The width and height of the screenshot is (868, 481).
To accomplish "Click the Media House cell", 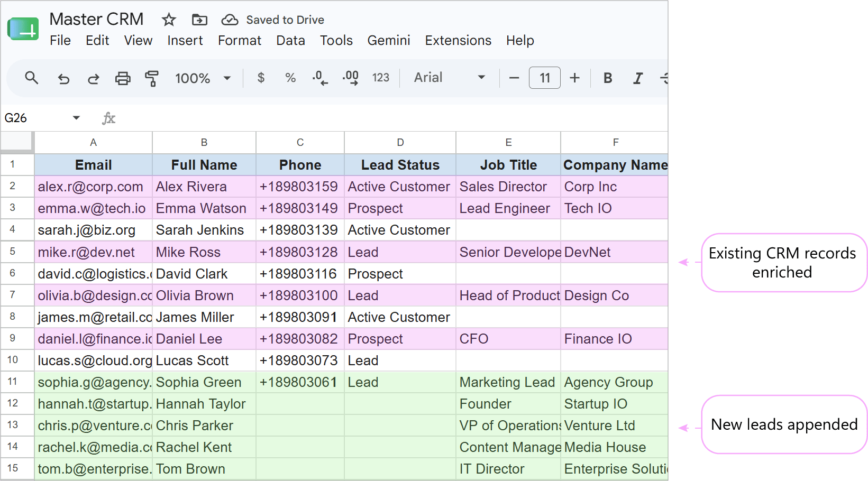I will click(x=615, y=447).
